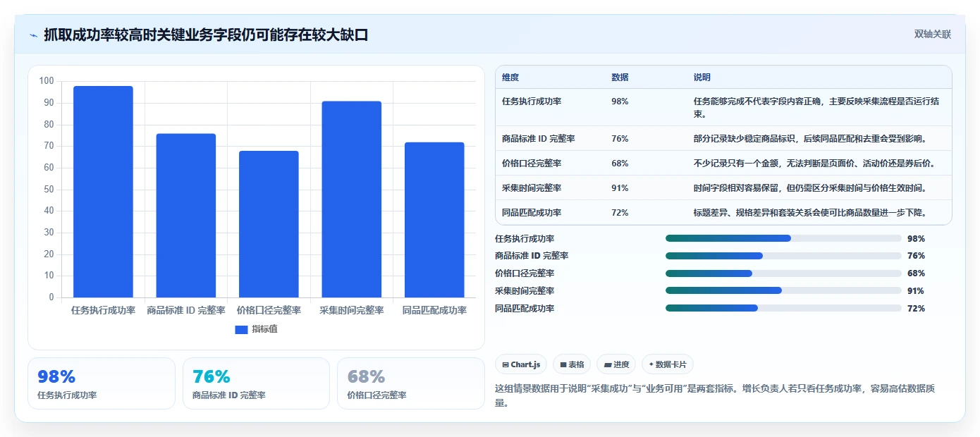Click table cell 采集时间完整率

point(532,188)
